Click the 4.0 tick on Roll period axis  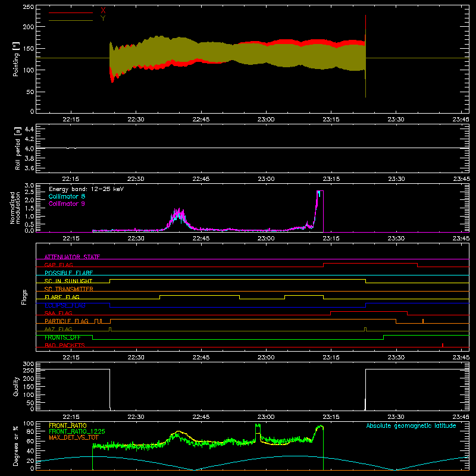(x=29, y=149)
